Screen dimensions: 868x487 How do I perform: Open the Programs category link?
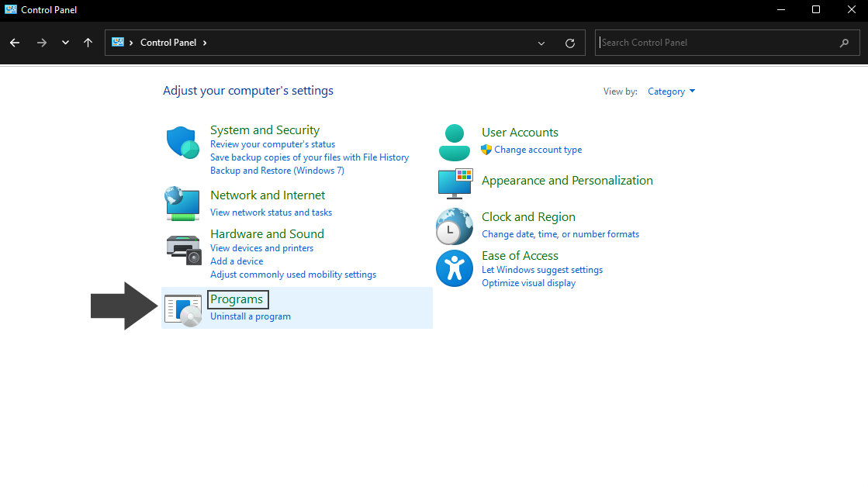(x=237, y=299)
